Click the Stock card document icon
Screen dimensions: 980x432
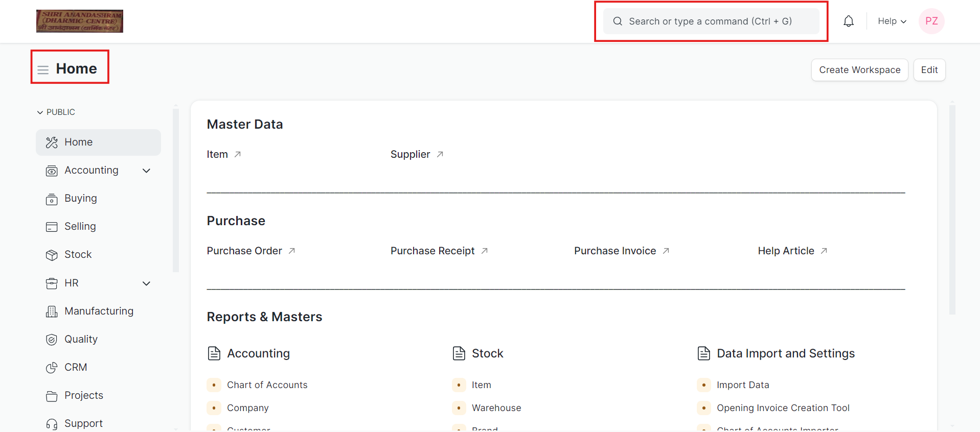coord(459,353)
